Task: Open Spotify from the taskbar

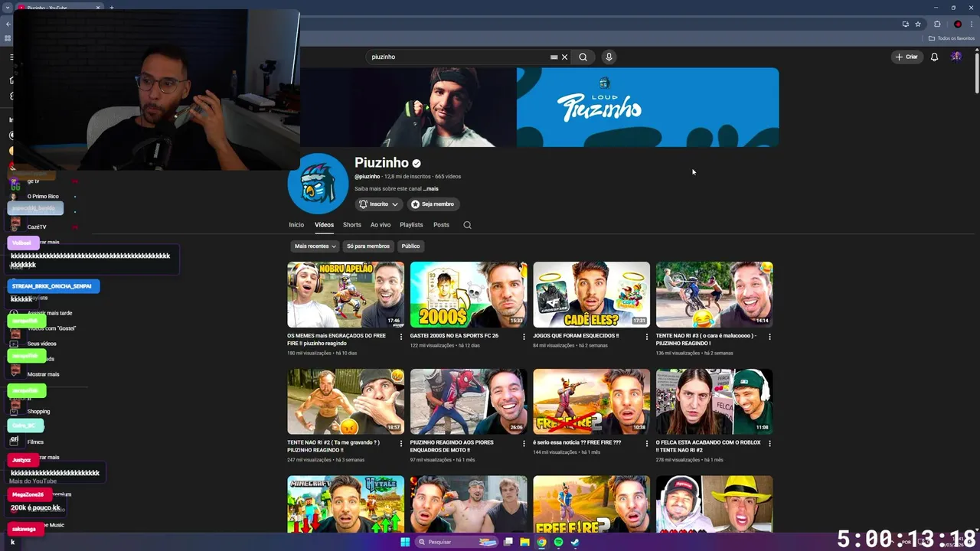Action: 558,542
